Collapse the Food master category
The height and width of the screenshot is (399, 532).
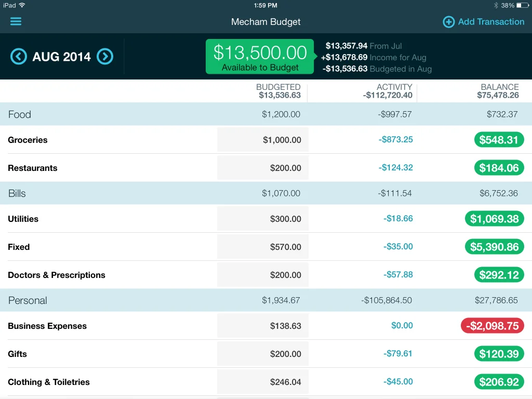(x=20, y=114)
